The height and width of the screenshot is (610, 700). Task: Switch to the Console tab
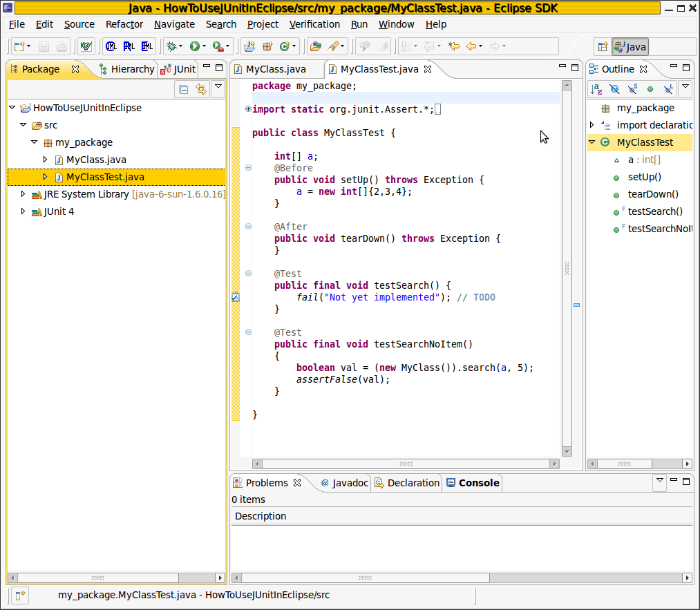473,483
